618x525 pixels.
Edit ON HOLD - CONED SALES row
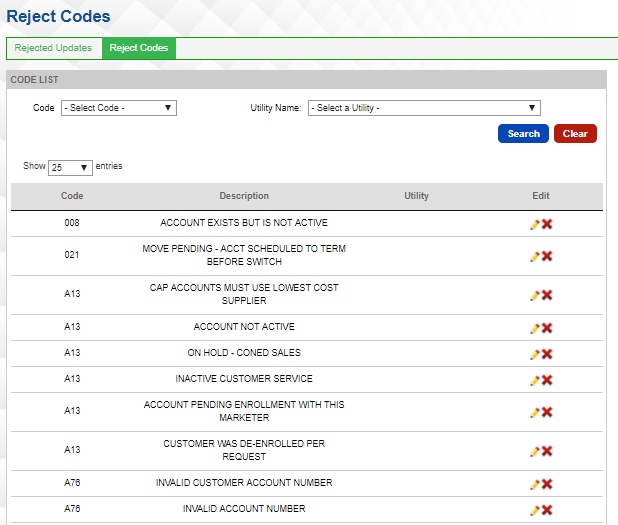(534, 354)
